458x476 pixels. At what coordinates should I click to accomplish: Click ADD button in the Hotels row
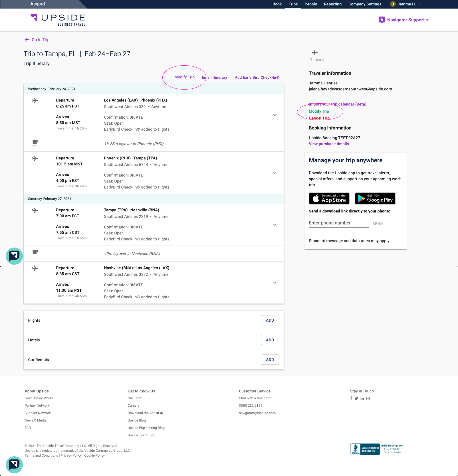(270, 340)
